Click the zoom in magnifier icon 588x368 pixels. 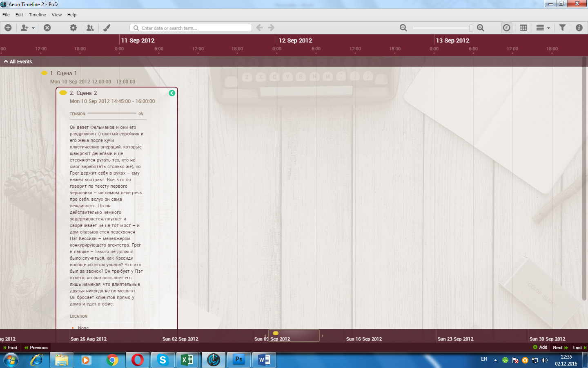tap(481, 28)
